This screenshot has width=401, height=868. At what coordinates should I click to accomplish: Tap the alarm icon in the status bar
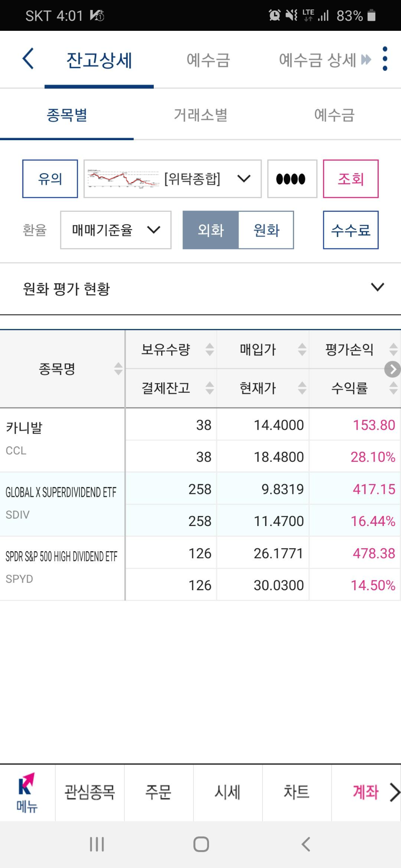[275, 16]
